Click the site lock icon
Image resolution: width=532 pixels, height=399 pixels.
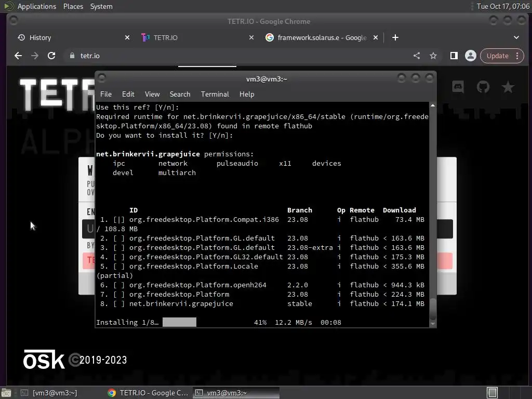click(x=72, y=56)
